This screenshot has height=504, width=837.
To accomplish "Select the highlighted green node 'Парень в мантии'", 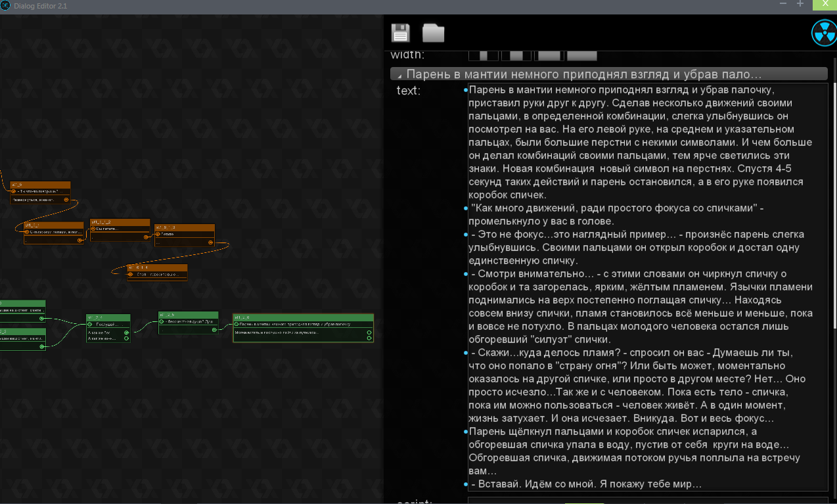I will [303, 328].
